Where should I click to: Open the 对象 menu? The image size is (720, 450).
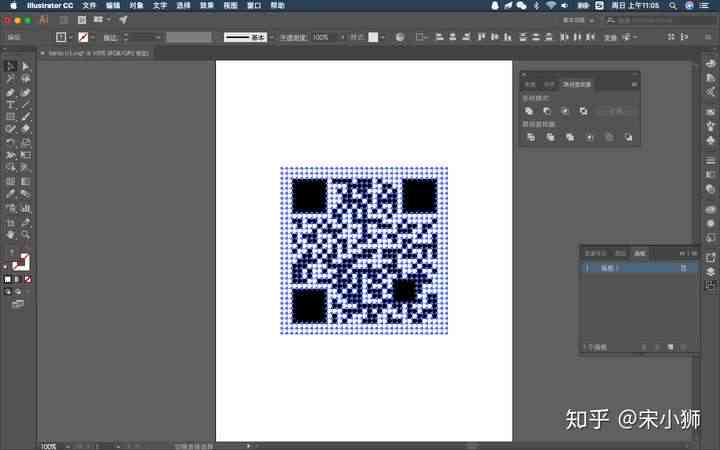(136, 6)
